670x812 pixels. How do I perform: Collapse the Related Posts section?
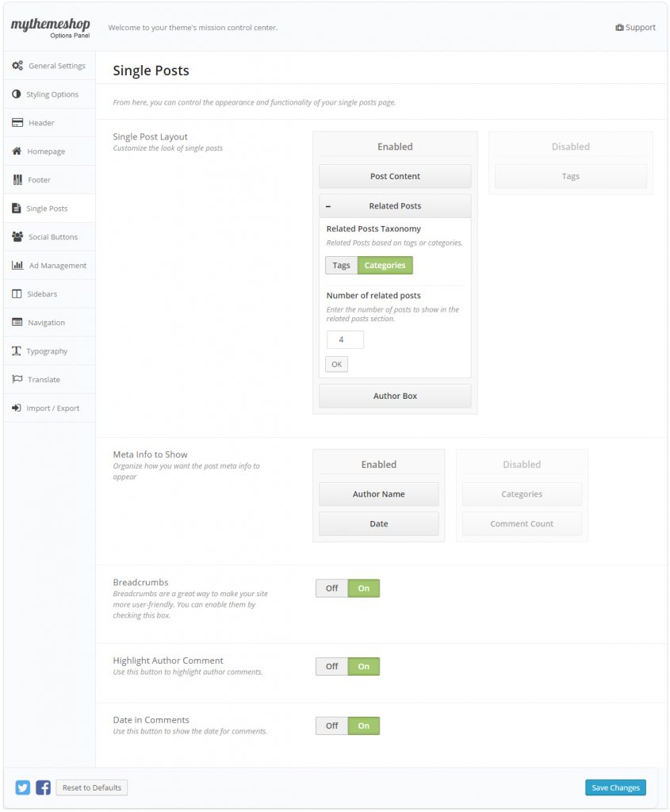328,206
